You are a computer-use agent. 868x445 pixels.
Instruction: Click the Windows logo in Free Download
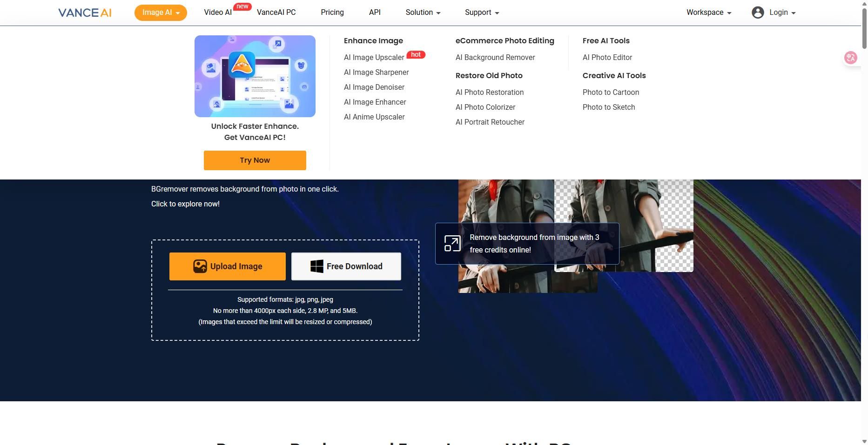pos(317,266)
